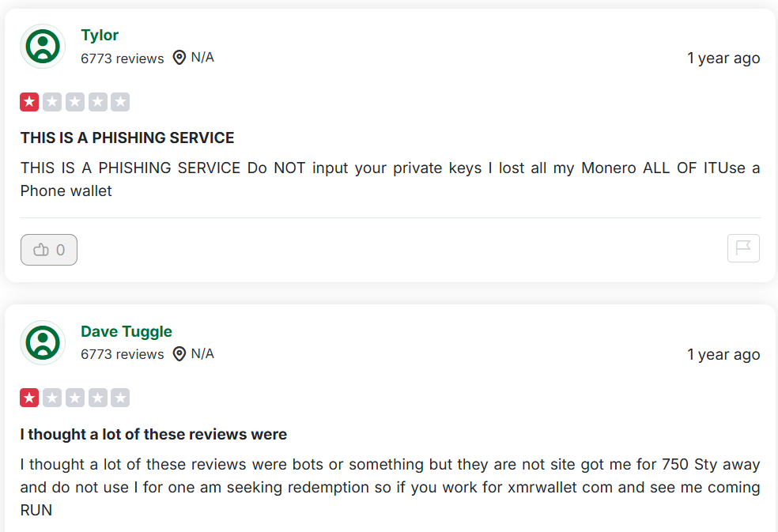Click the fifth star on Tylor's rating
The width and height of the screenshot is (778, 532).
(x=120, y=102)
